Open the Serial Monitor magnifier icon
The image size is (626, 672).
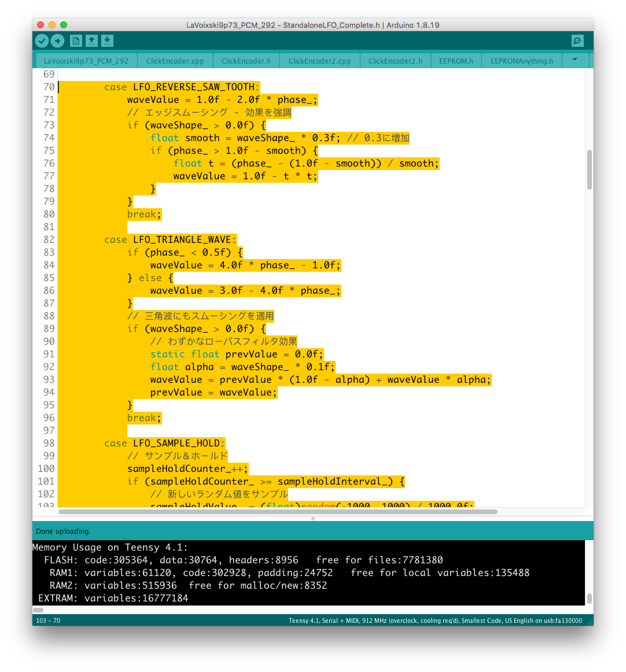tap(577, 40)
